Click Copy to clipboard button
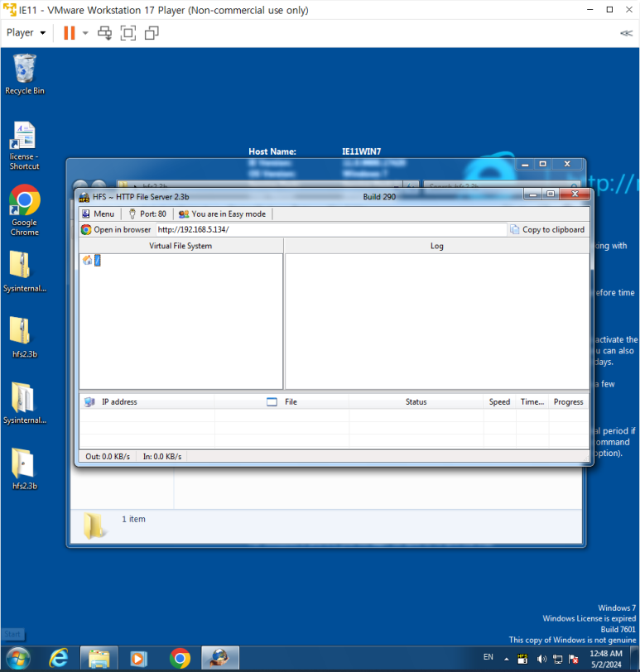This screenshot has width=640, height=672. click(x=547, y=230)
